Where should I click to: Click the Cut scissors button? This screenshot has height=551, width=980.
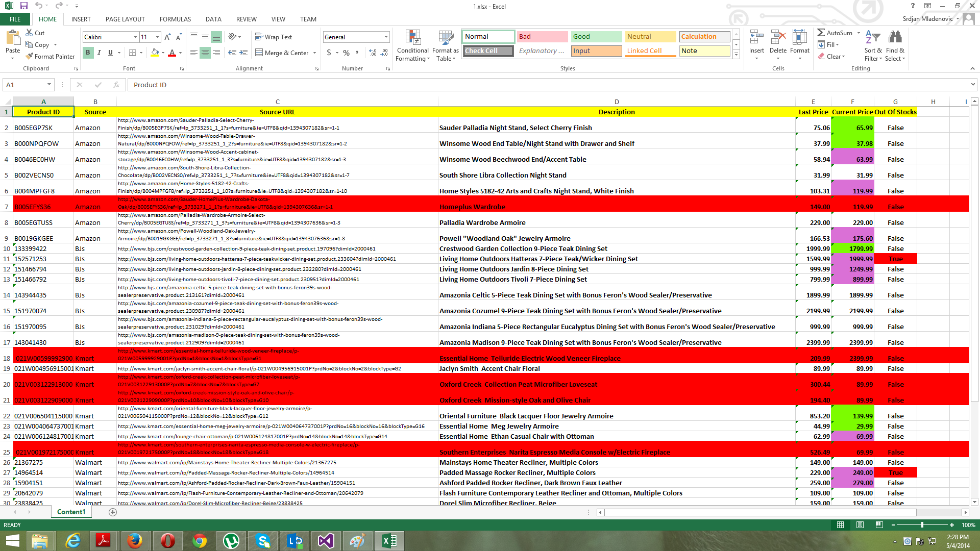35,33
